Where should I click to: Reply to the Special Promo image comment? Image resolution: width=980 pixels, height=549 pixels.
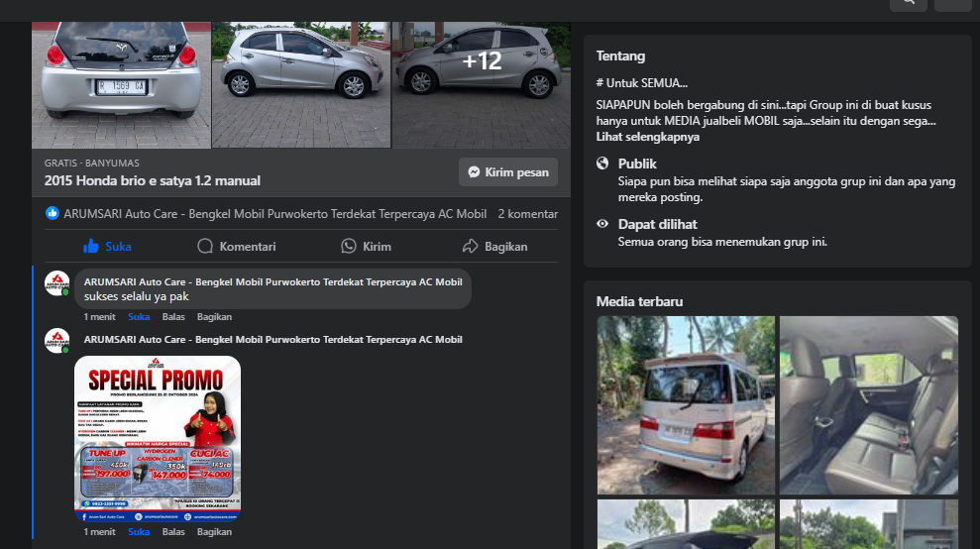pos(173,532)
